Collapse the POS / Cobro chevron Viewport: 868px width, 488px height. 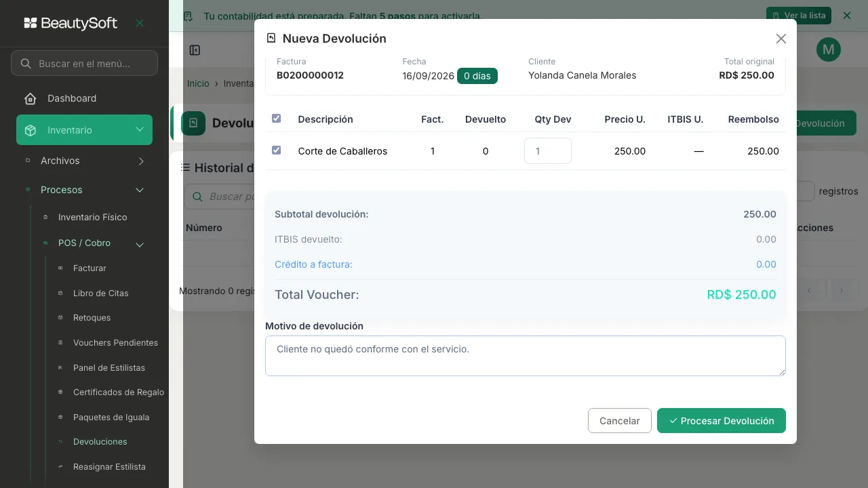click(x=140, y=244)
